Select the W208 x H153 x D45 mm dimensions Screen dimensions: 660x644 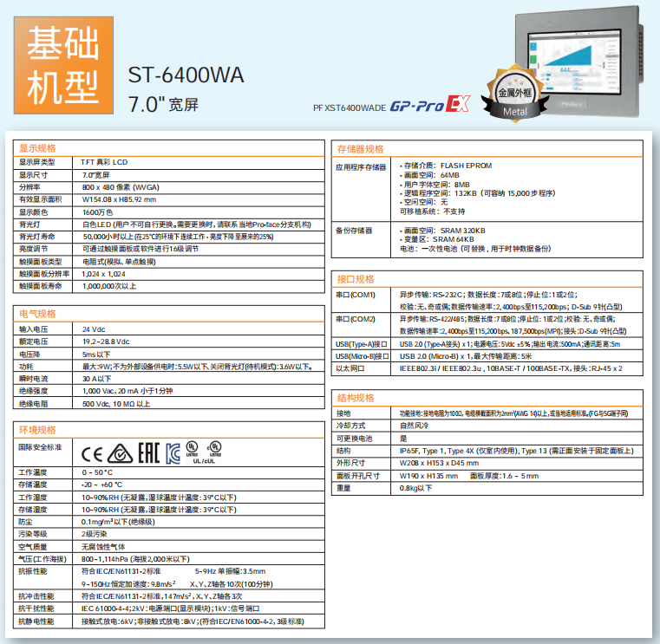440,463
